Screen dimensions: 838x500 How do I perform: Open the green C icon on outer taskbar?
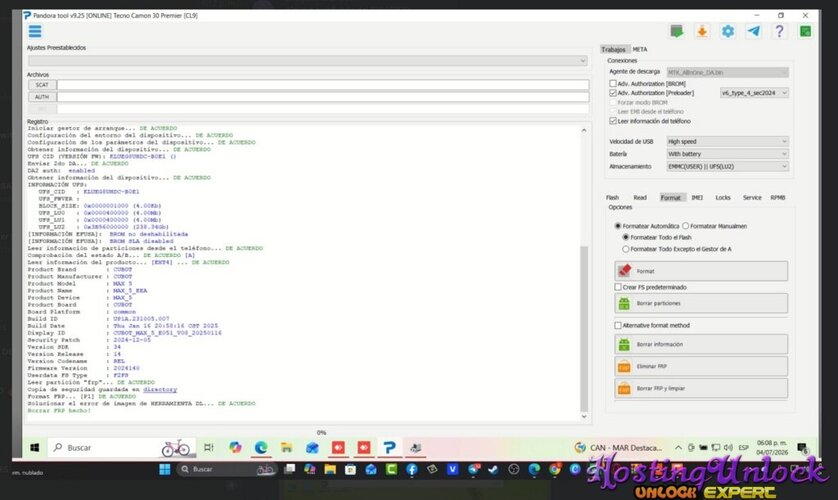pyautogui.click(x=391, y=469)
